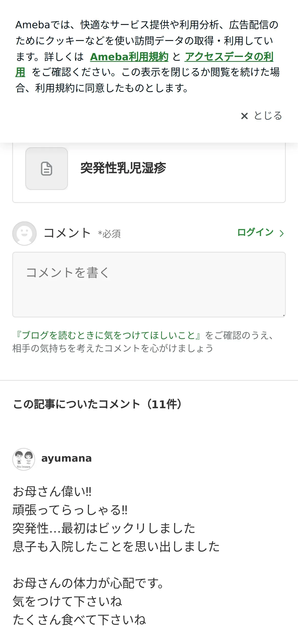The height and width of the screenshot is (644, 298).
Task: Focus the コメントを書く text area
Action: (149, 284)
